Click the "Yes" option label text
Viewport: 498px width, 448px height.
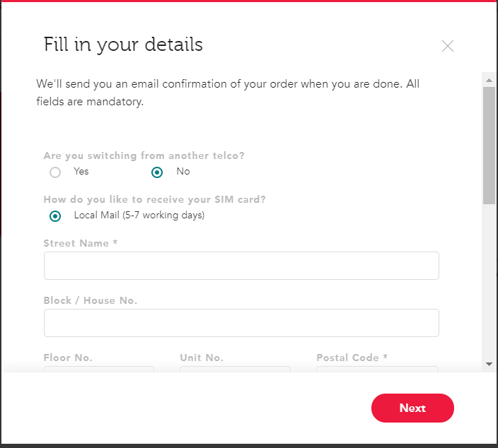point(81,171)
